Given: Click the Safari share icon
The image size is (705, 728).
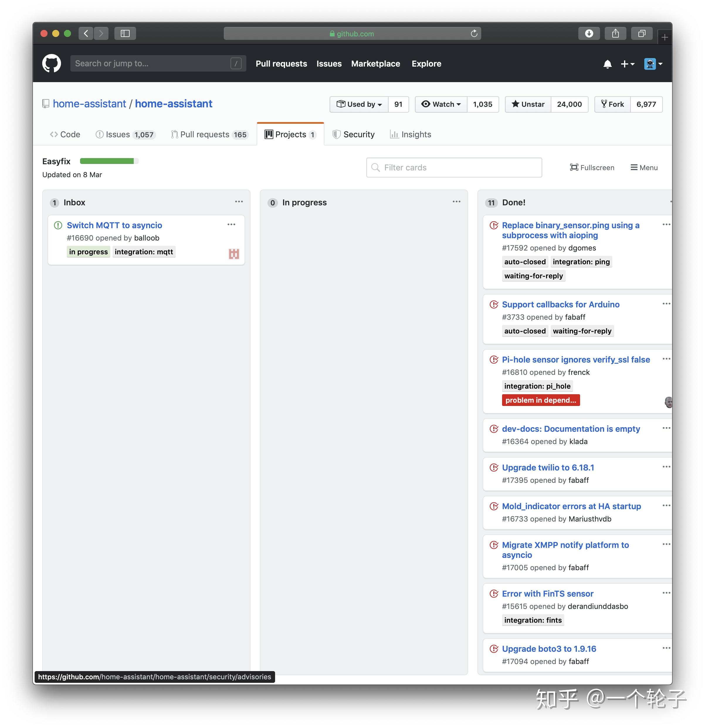Looking at the screenshot, I should 616,33.
